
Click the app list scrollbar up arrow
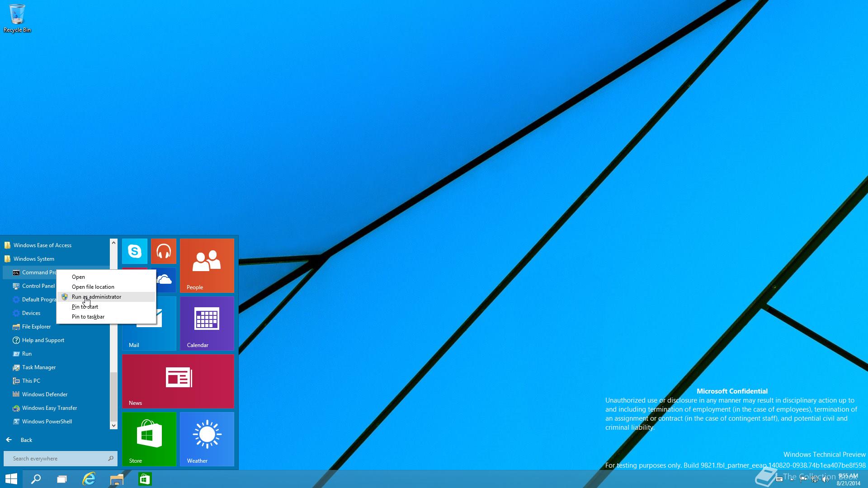(x=113, y=243)
